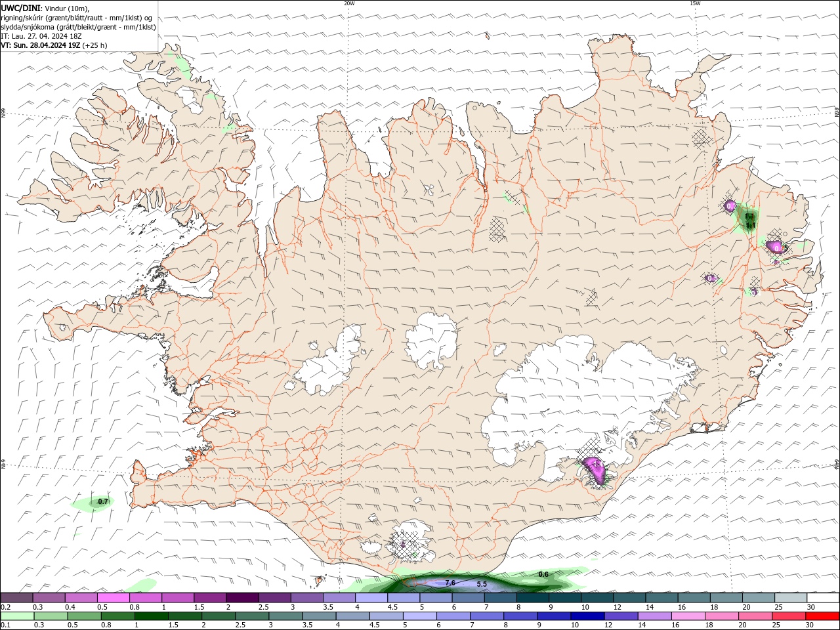This screenshot has width=840, height=630.
Task: Click the 0.6 precipitation value off the south coast
Action: point(543,574)
